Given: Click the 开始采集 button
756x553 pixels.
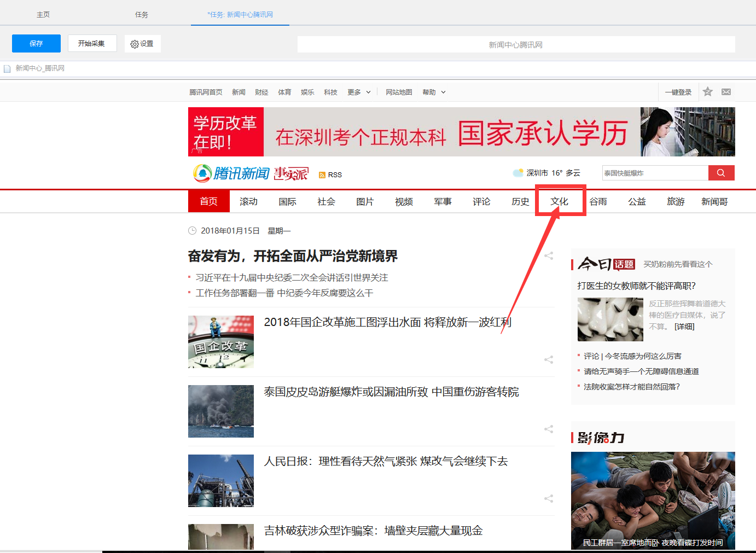Looking at the screenshot, I should point(92,43).
